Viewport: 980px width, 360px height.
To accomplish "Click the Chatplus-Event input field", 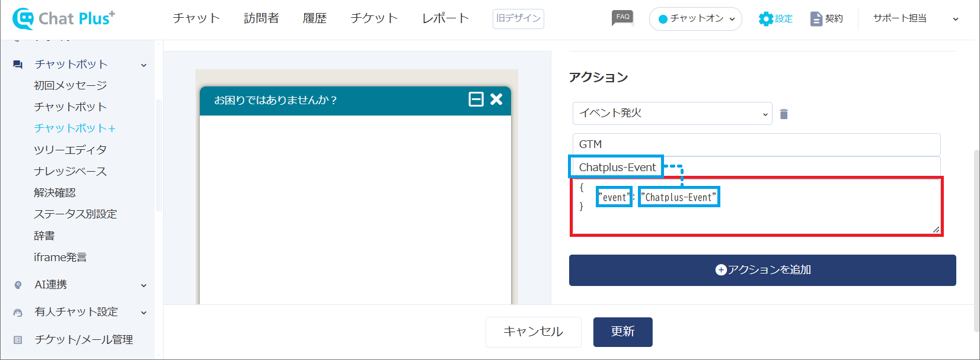I will (x=756, y=167).
